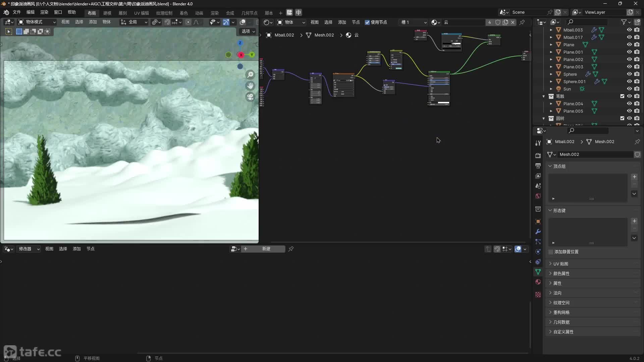Toggle fake user shield for material 云

click(498, 22)
